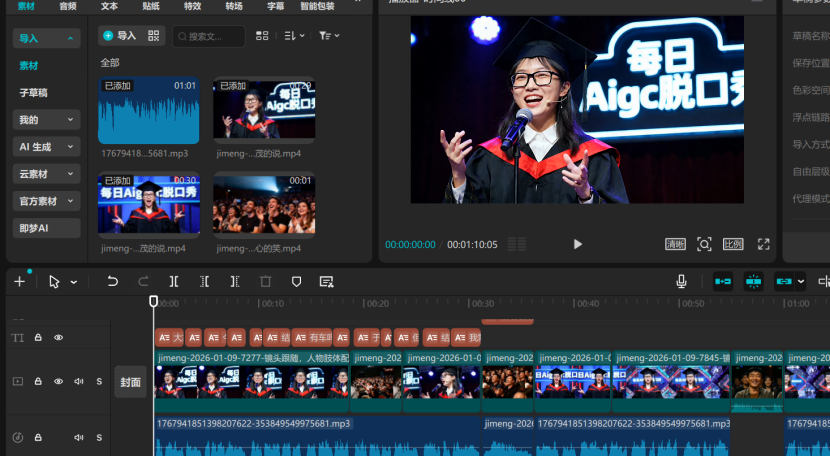
Task: Hide the subtitle text track with eye icon
Action: pyautogui.click(x=58, y=338)
